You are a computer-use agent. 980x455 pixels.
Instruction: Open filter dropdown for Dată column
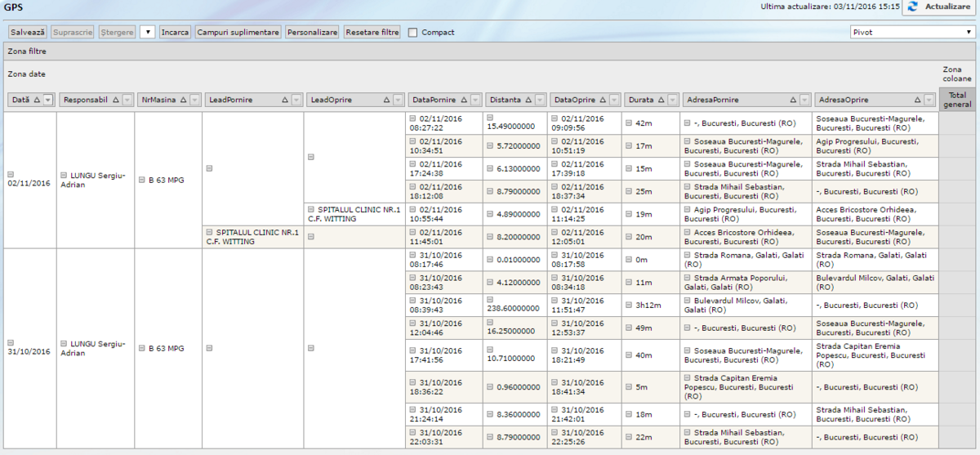pos(47,100)
